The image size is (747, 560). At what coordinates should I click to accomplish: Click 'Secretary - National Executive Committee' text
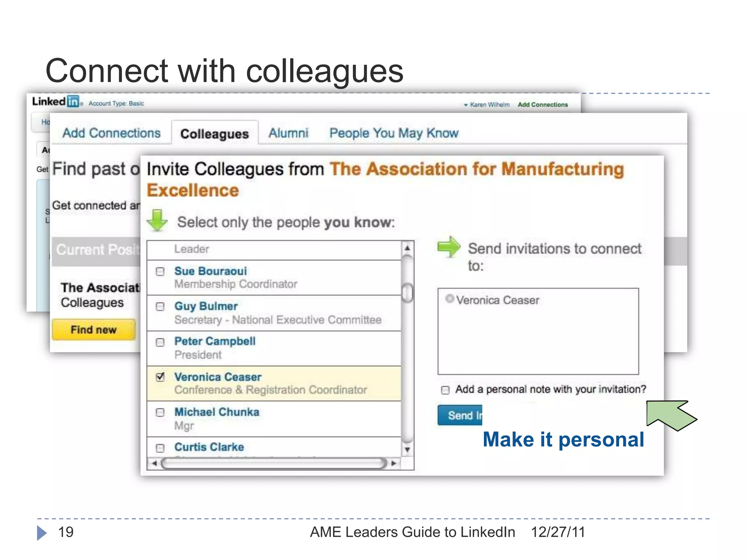tap(278, 320)
